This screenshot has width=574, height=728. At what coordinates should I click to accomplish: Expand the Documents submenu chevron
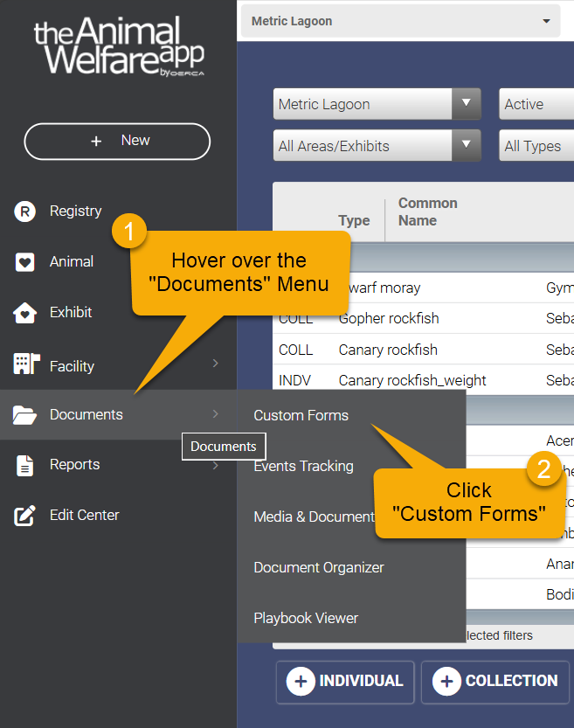215,413
